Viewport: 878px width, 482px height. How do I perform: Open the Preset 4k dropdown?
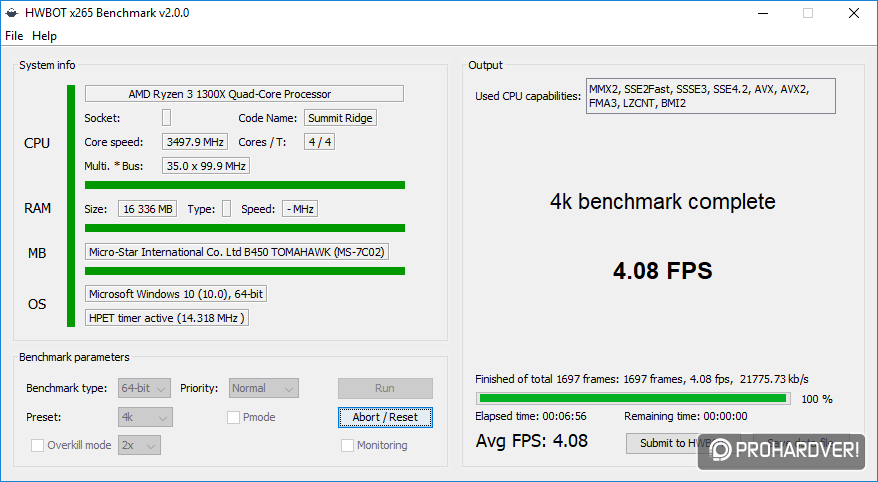[x=145, y=418]
